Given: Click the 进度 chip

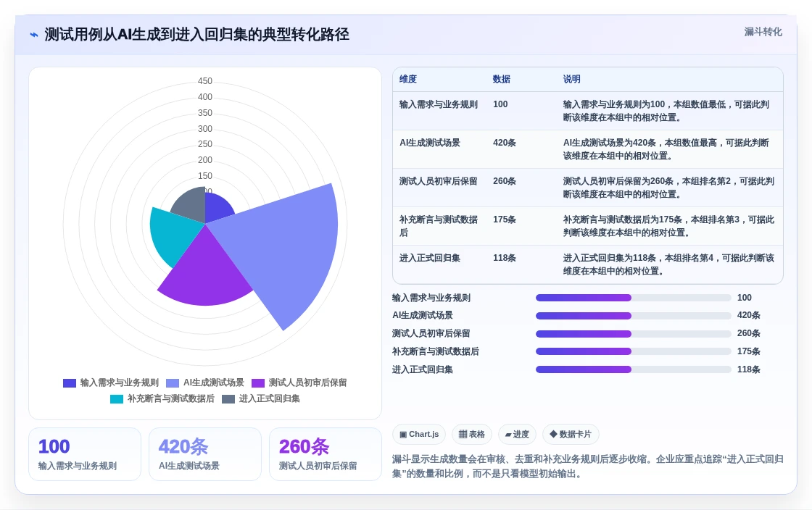Looking at the screenshot, I should (x=517, y=435).
